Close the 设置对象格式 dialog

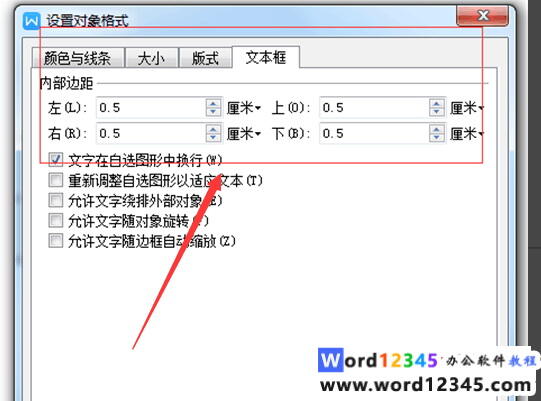tap(482, 16)
